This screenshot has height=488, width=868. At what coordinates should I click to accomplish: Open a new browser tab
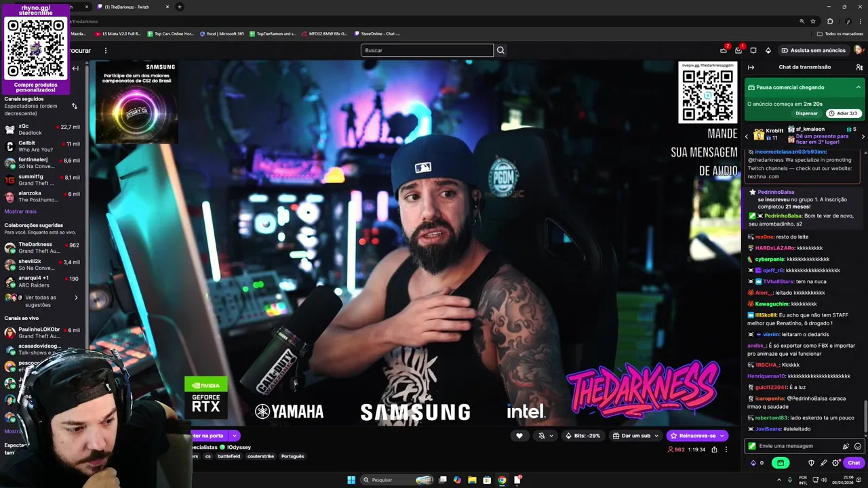179,7
